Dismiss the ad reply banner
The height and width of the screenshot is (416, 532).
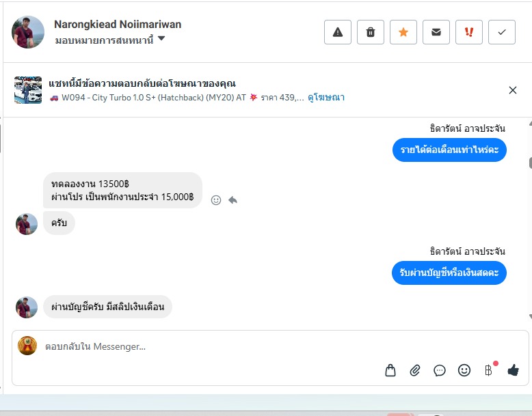coord(513,90)
